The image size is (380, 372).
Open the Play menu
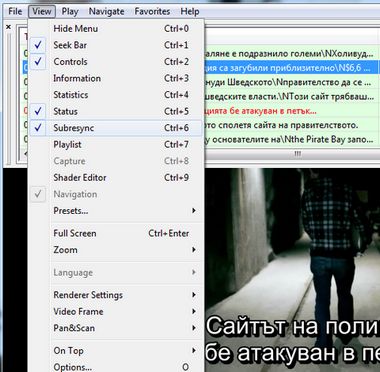[x=70, y=11]
